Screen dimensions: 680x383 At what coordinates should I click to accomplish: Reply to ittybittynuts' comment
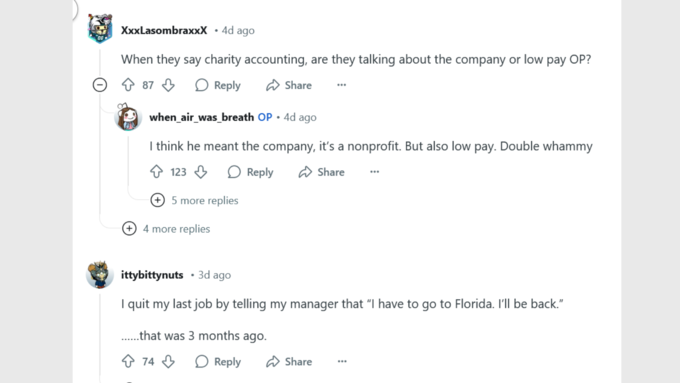click(218, 361)
